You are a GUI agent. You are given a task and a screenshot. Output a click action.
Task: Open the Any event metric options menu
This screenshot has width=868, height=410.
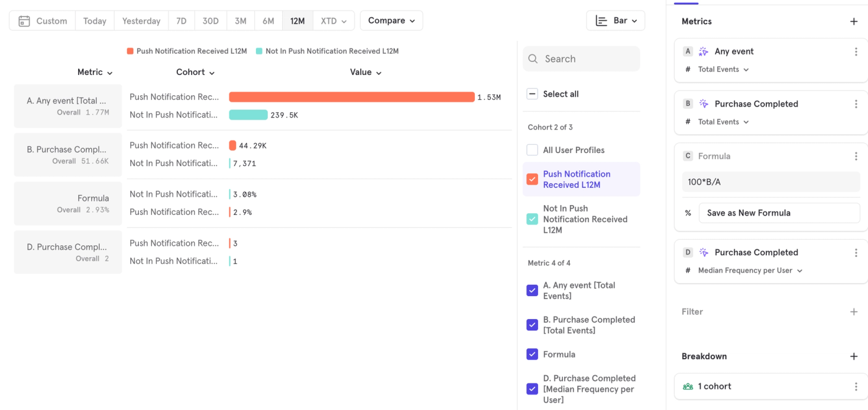click(856, 51)
